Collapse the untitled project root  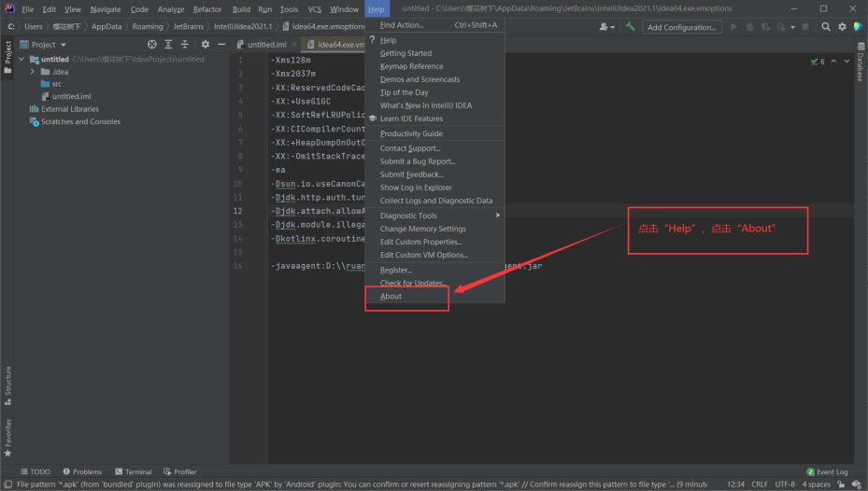pos(21,59)
